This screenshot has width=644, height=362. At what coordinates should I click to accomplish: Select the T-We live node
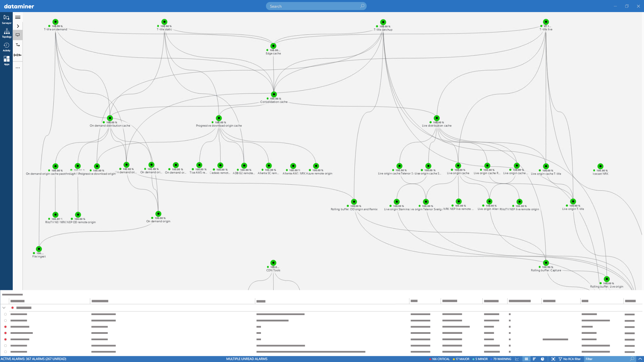pyautogui.click(x=546, y=22)
